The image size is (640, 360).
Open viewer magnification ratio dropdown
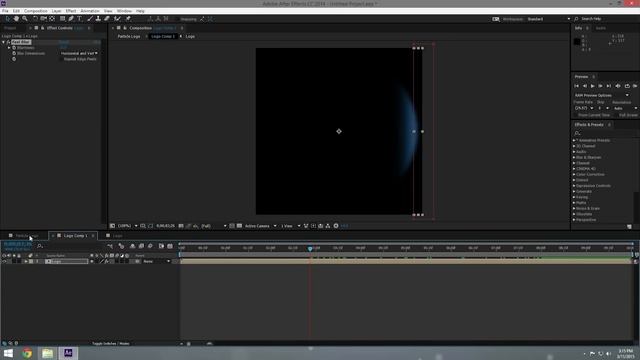(128, 226)
